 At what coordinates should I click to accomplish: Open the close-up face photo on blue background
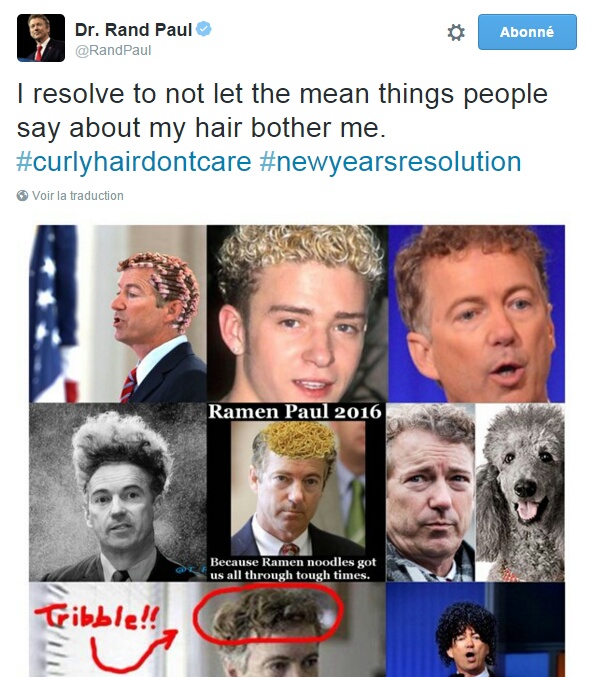coord(476,314)
